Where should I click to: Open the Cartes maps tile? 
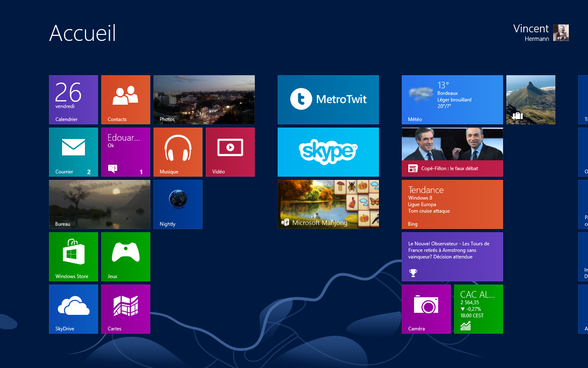(x=126, y=309)
